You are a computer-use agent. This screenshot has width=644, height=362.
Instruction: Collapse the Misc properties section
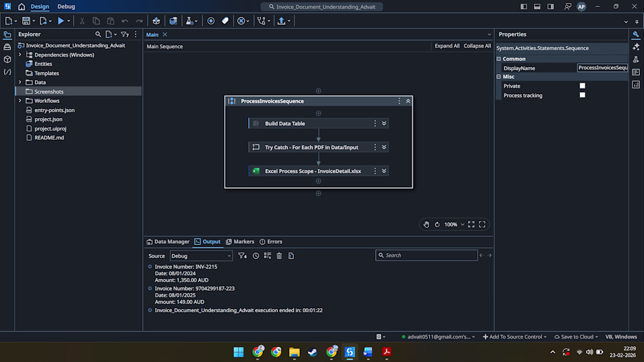(499, 77)
